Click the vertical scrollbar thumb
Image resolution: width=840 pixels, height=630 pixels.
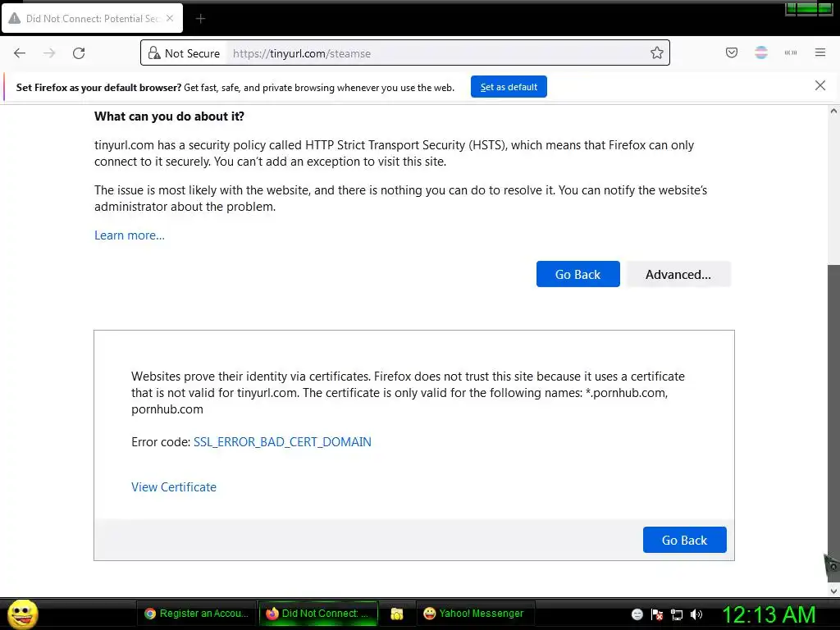click(833, 423)
